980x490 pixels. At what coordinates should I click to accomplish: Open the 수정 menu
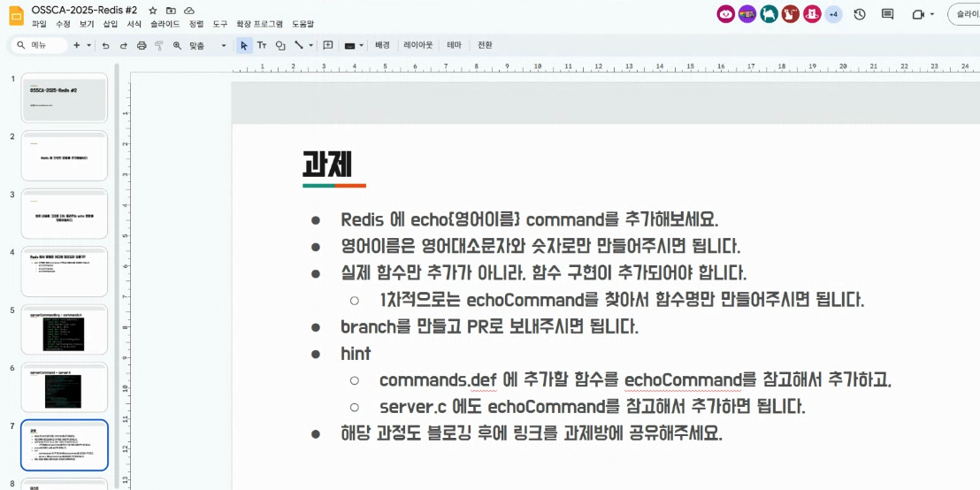tap(63, 24)
